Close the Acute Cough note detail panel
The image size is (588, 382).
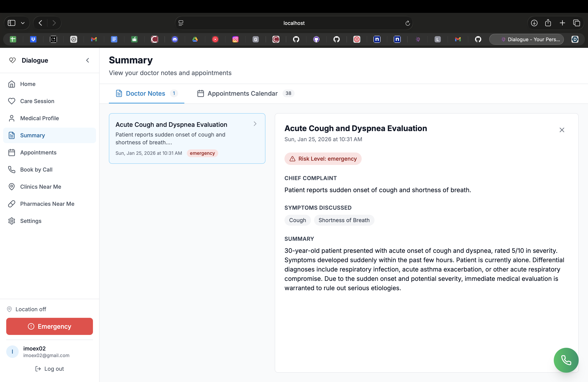pyautogui.click(x=562, y=130)
